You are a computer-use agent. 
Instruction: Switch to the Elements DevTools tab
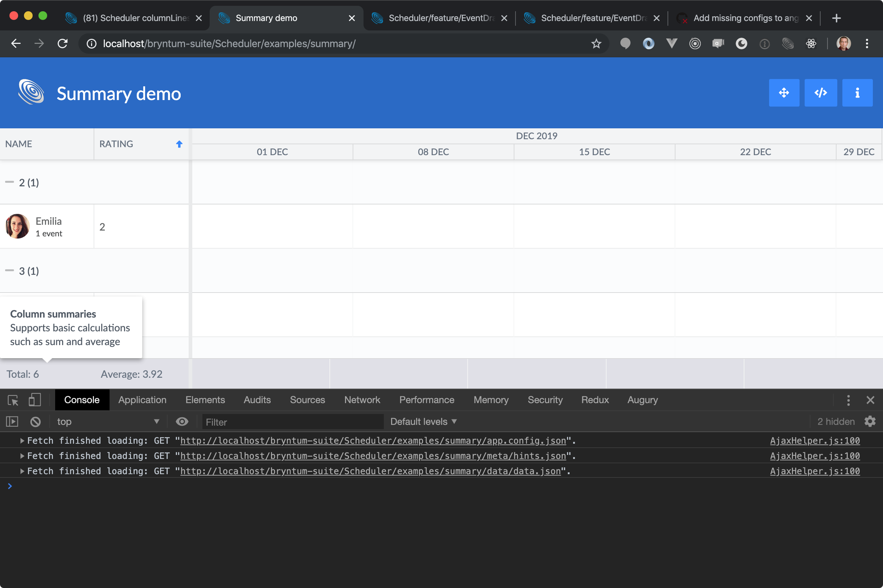point(205,400)
